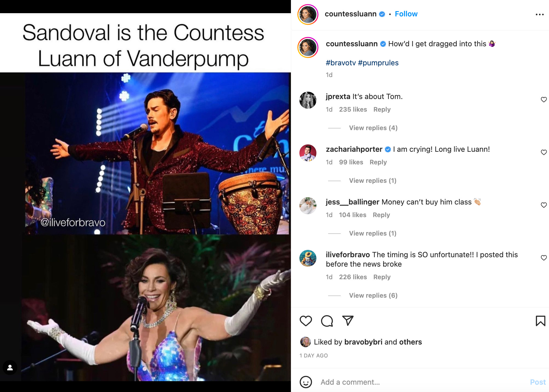Open the emoji picker smiley icon

click(x=306, y=382)
